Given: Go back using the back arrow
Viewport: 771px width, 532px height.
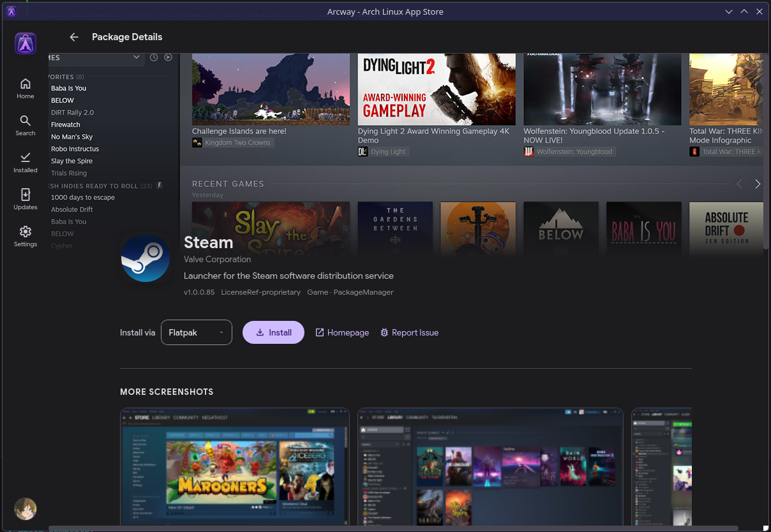Looking at the screenshot, I should click(74, 37).
